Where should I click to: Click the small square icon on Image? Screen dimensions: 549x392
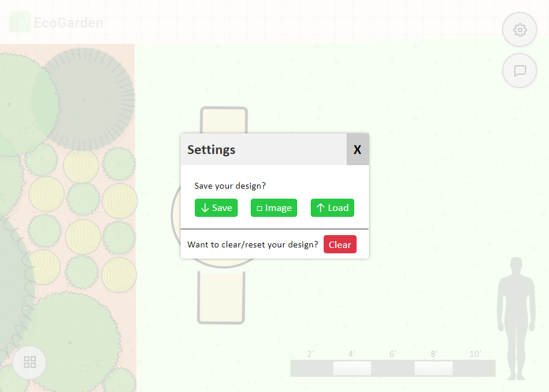259,209
